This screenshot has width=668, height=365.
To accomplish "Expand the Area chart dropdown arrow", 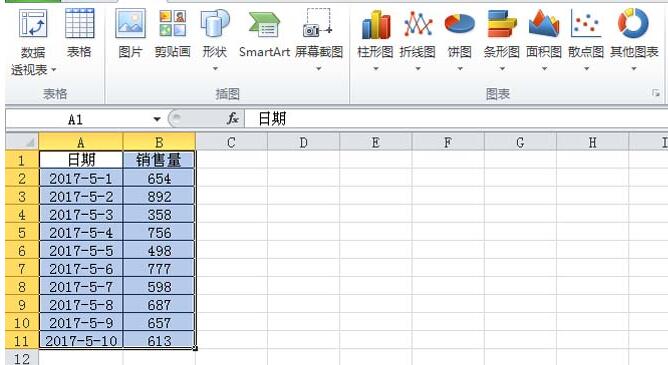I will point(544,69).
